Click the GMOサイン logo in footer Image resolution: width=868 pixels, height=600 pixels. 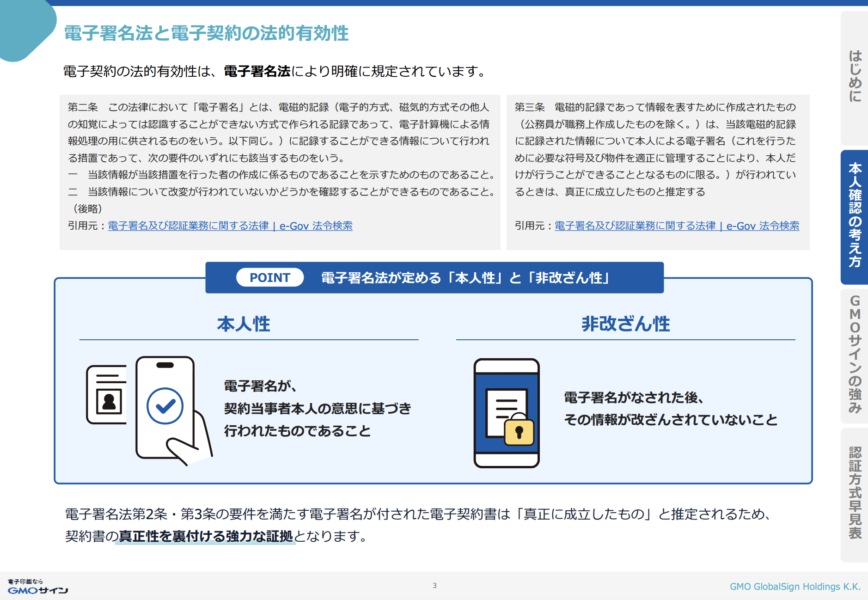(38, 587)
